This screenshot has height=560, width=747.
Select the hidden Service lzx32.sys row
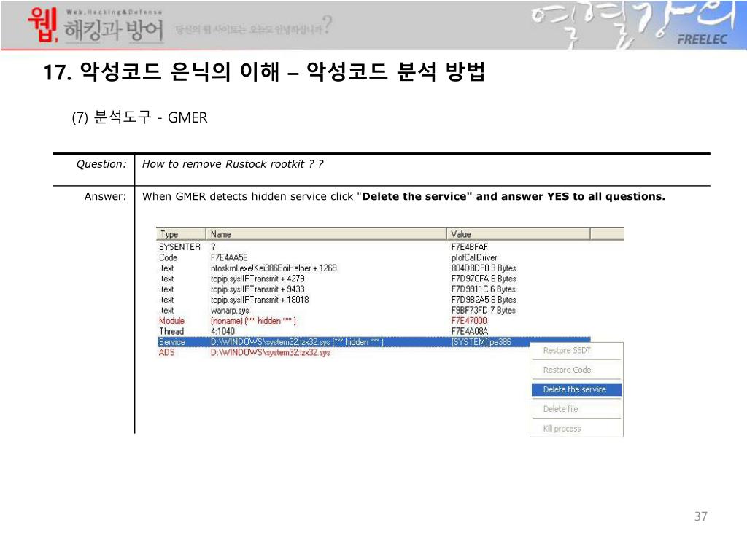(374, 342)
